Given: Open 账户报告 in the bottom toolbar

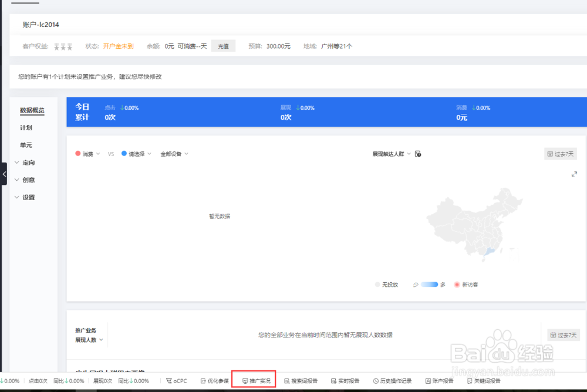Looking at the screenshot, I should click(440, 381).
